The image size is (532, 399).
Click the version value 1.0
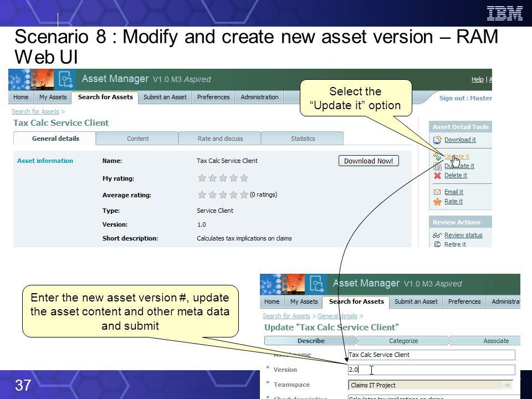click(x=202, y=224)
